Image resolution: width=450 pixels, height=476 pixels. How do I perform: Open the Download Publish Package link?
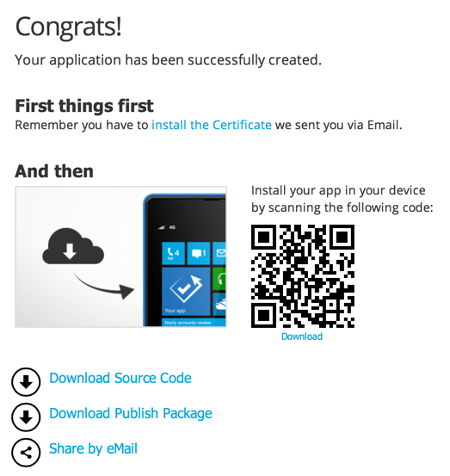pyautogui.click(x=131, y=413)
